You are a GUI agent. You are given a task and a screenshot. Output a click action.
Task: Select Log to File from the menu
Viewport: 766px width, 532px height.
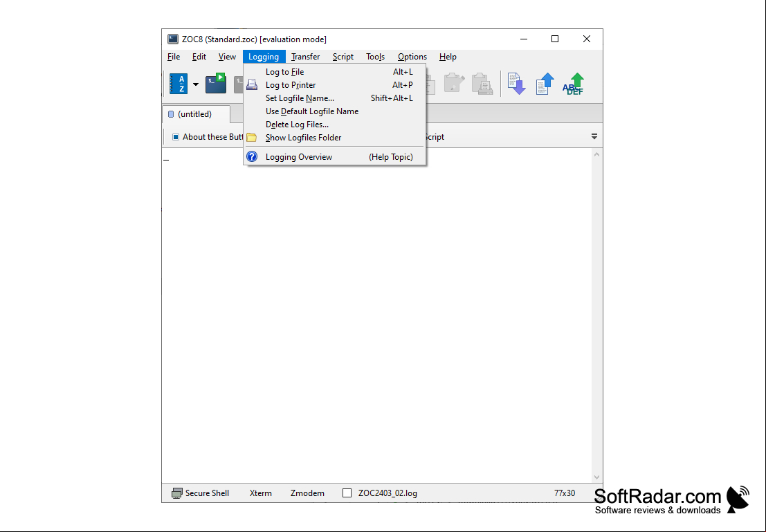[335, 72]
